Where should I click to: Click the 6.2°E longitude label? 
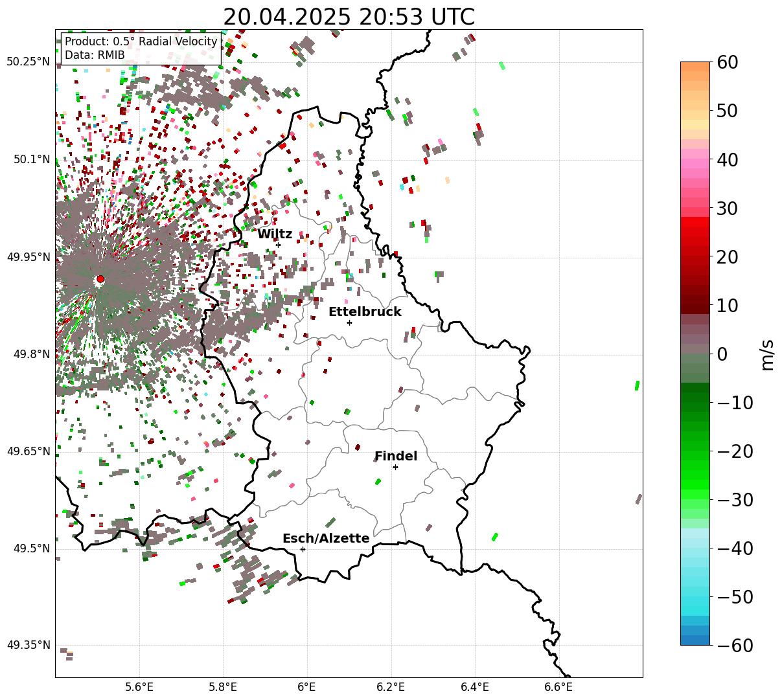point(391,686)
